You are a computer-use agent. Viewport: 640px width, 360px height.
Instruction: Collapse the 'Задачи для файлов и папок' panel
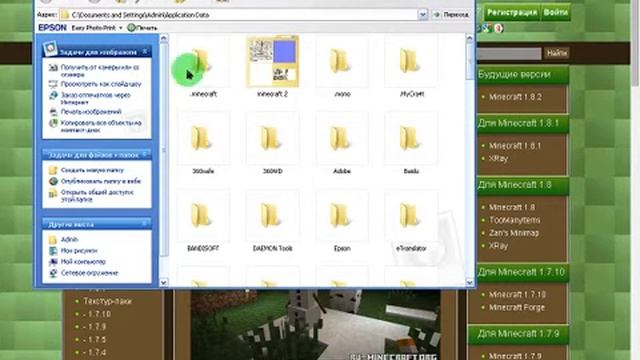(x=145, y=155)
